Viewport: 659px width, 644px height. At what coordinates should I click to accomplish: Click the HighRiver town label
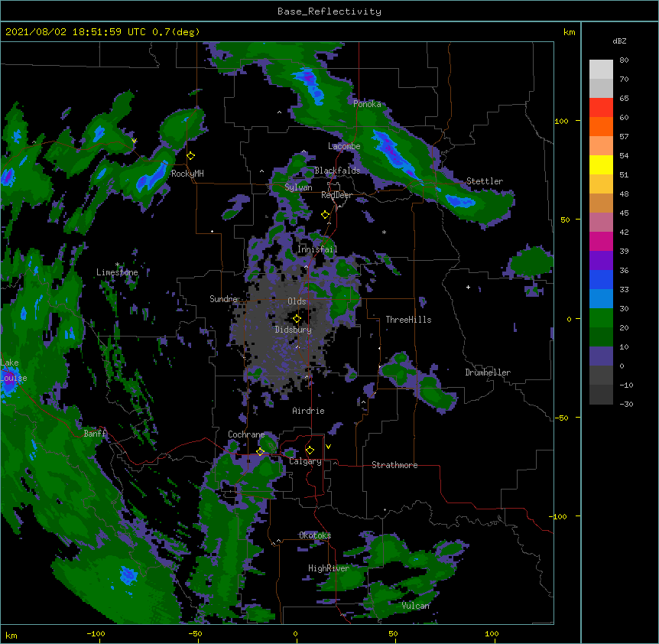point(329,568)
